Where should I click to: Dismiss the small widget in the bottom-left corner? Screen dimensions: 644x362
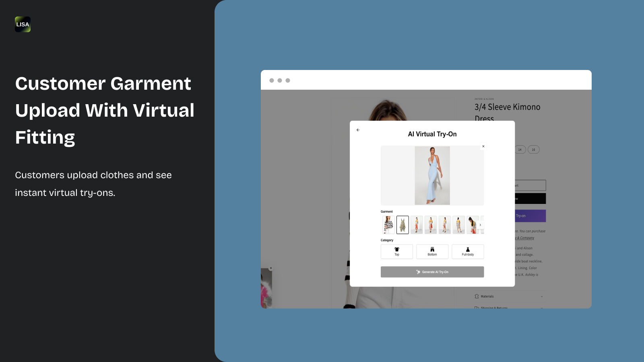(271, 268)
